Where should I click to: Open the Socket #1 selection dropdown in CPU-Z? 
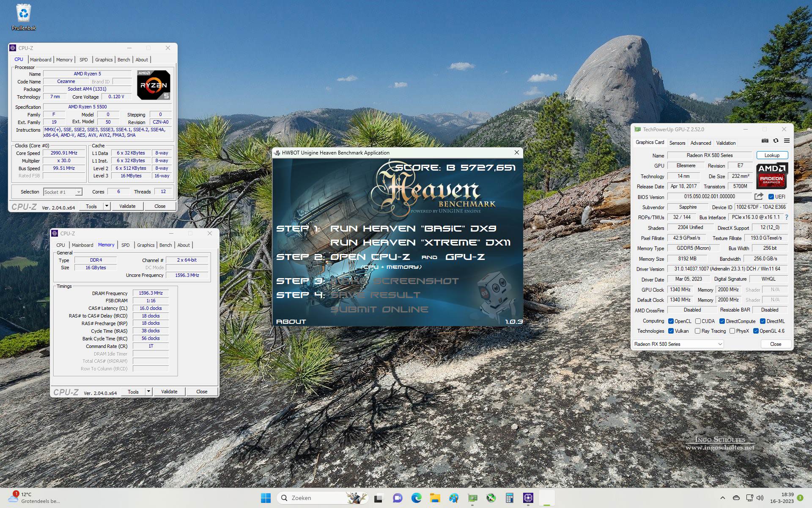(x=63, y=192)
